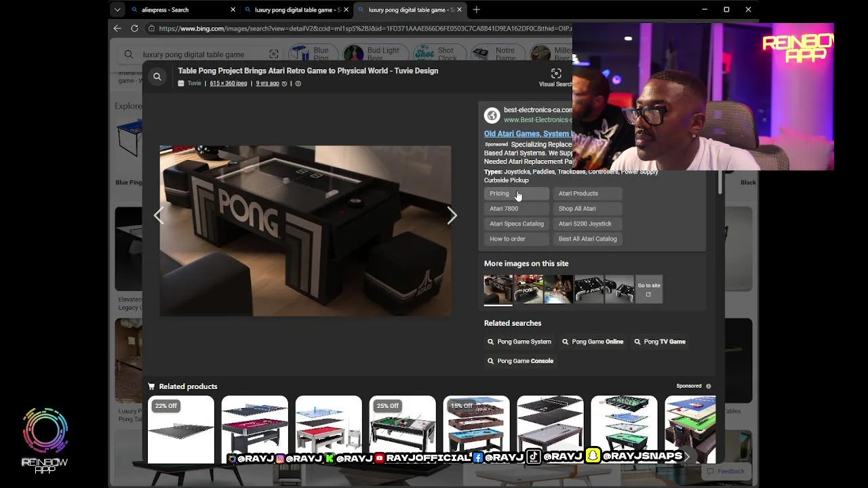Search related Pong TV Game

[660, 342]
